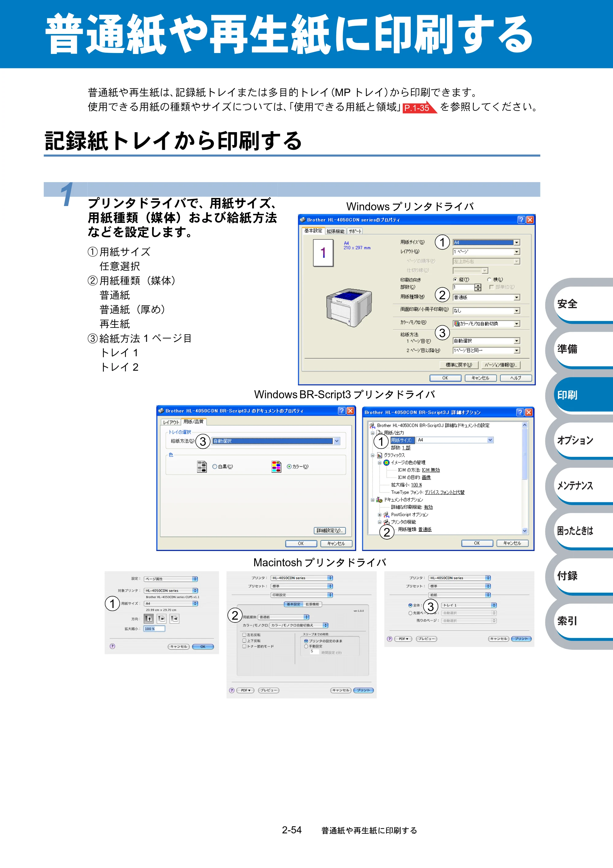Open レイアウト dropdown showing 1 ページ

(x=486, y=252)
